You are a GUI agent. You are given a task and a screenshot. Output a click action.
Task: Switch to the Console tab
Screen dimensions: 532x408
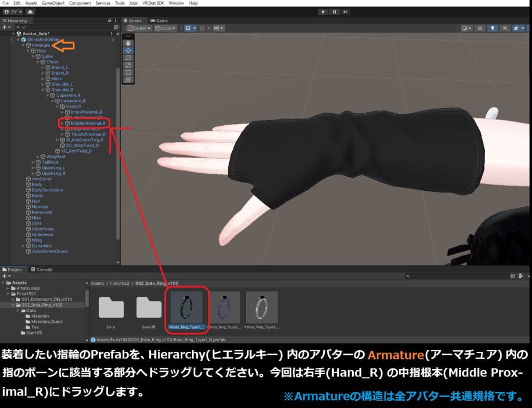point(42,270)
